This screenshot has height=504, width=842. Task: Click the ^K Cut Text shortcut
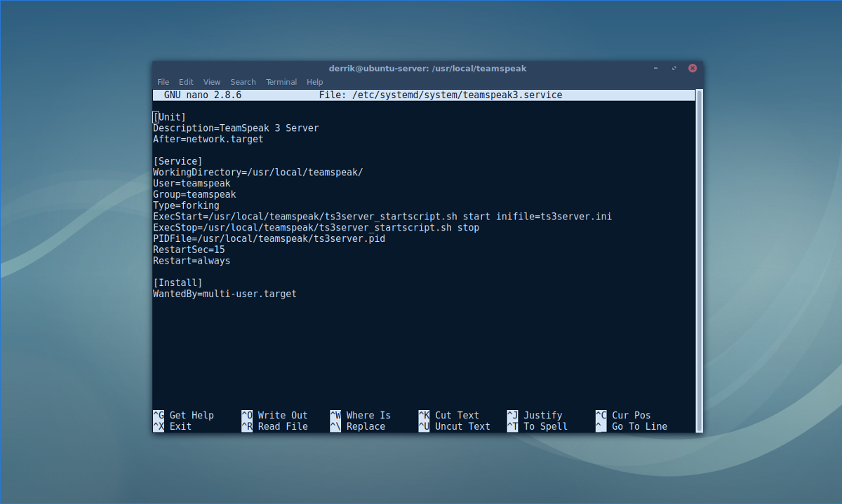pos(448,415)
